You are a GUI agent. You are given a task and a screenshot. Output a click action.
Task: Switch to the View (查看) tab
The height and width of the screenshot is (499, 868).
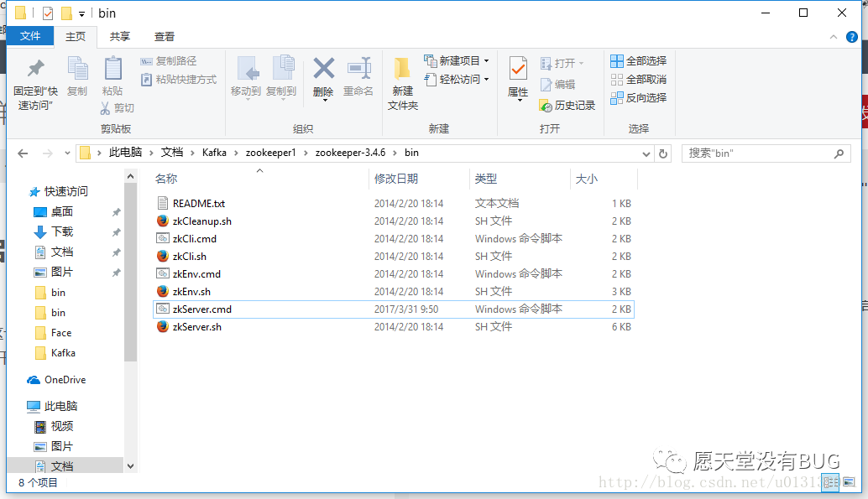coord(165,37)
